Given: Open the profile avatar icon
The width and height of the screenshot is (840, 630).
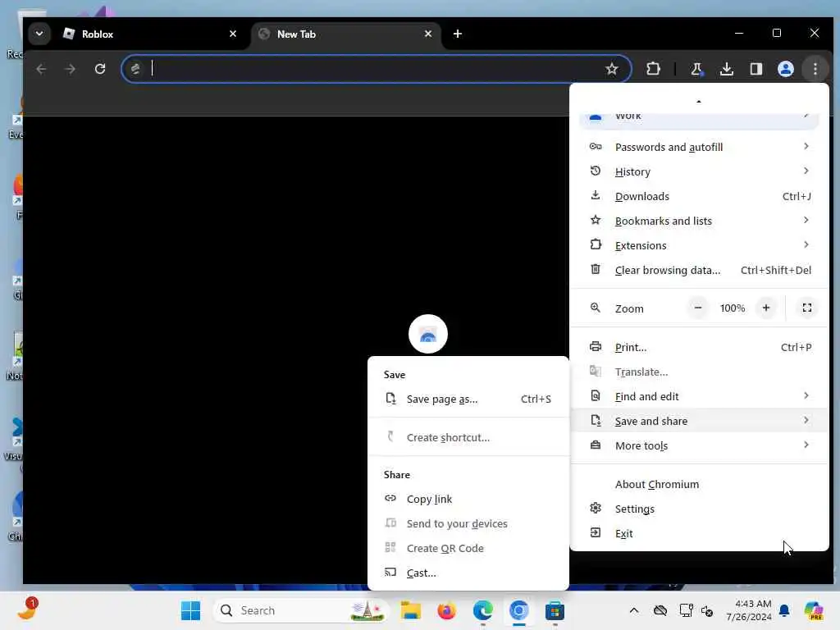Looking at the screenshot, I should pyautogui.click(x=785, y=69).
